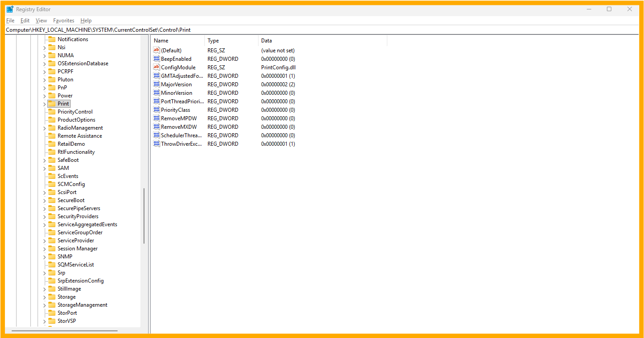Click the BeepEnabled DWORD value icon

157,59
